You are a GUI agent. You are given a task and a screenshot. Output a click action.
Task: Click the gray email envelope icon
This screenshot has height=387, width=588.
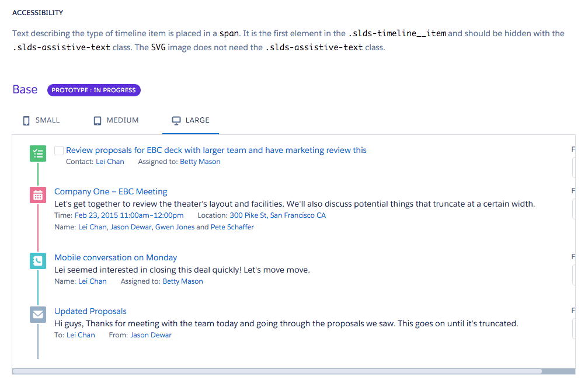point(38,314)
